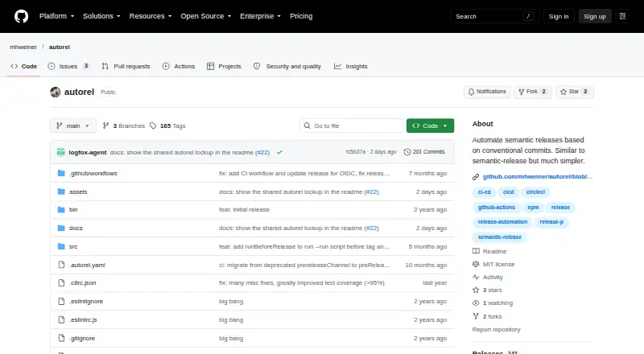Switch to the Pull requests tab
This screenshot has width=644, height=354.
point(126,66)
